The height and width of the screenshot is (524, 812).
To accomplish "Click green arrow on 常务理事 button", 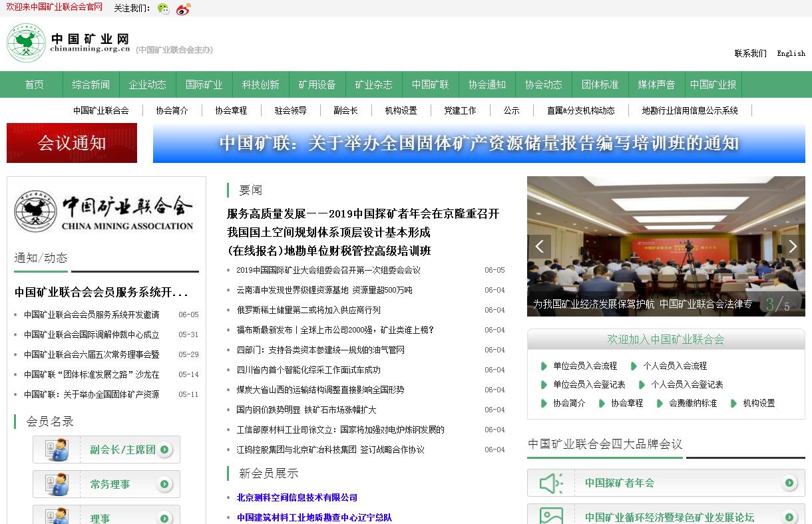I will tap(164, 485).
